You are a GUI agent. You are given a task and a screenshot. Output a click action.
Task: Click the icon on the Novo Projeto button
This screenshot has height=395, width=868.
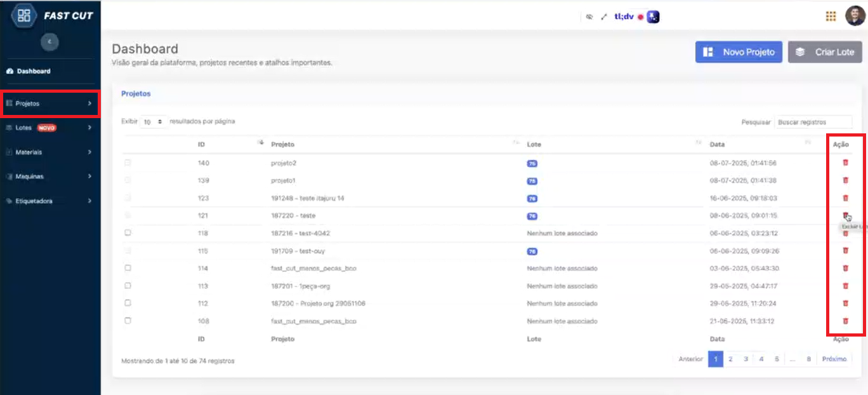[709, 52]
